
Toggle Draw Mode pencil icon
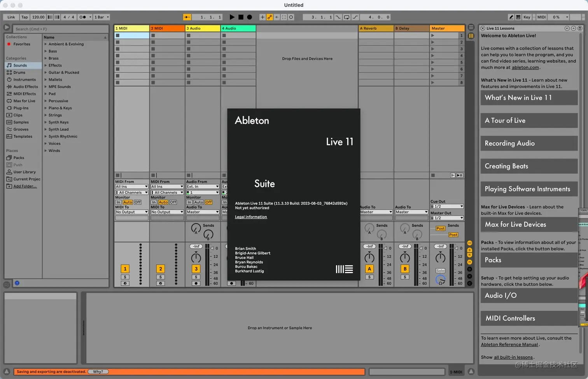511,17
